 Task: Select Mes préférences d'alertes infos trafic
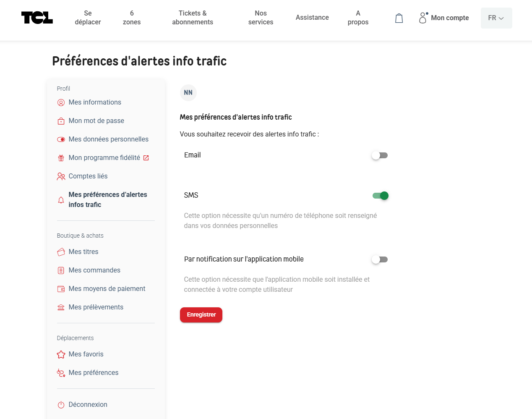pos(108,200)
